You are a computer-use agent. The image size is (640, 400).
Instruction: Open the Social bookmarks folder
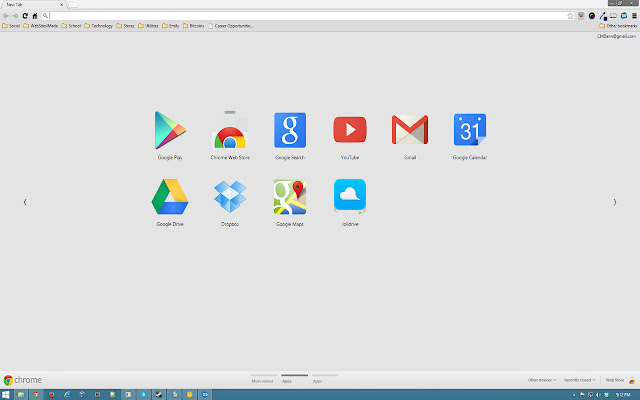11,26
